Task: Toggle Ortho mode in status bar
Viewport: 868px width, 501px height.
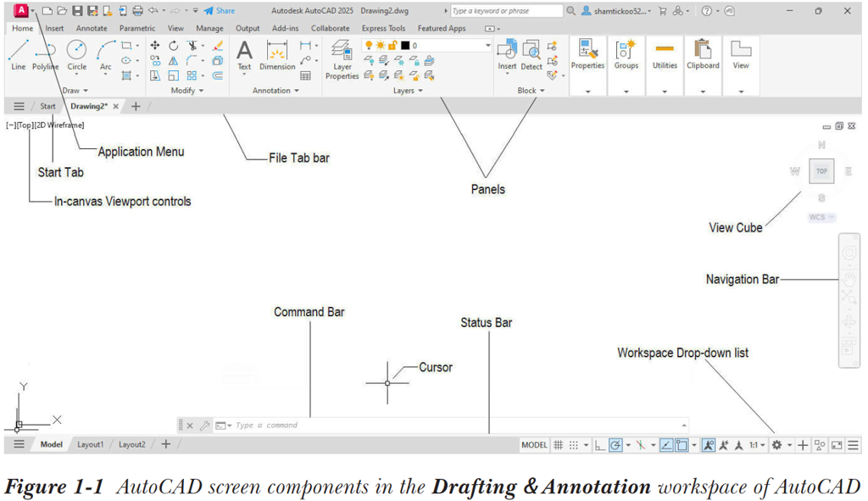Action: point(599,444)
